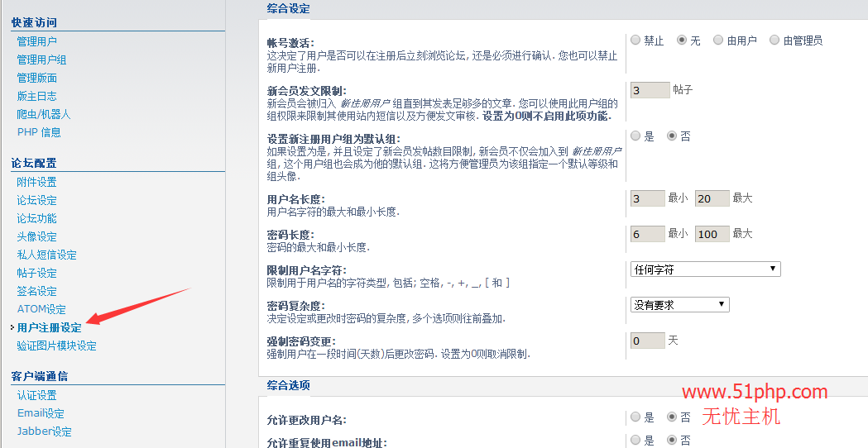Select 禁止 for account activation
Screen dimensions: 868x448
click(635, 40)
